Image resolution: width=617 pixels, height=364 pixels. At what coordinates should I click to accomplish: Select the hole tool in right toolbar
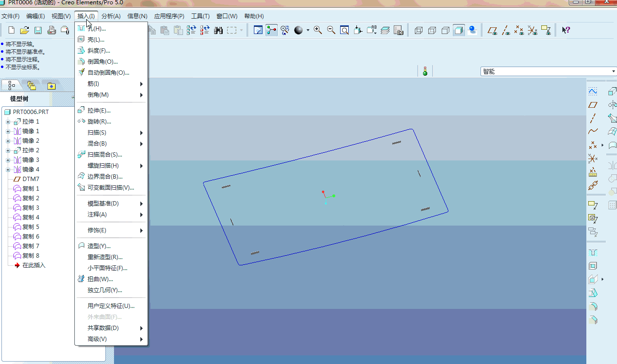pos(593,252)
